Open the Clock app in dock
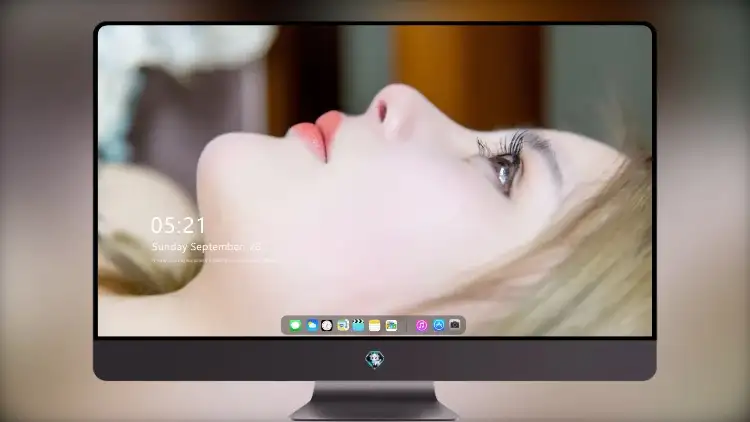The width and height of the screenshot is (750, 422). (x=327, y=325)
